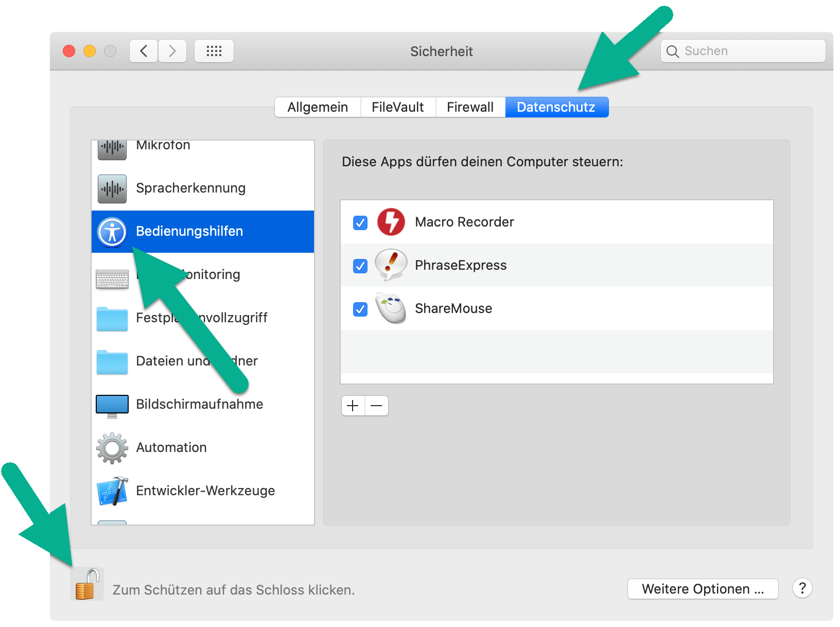
Task: Click the Macro Recorder app icon
Action: pyautogui.click(x=391, y=222)
